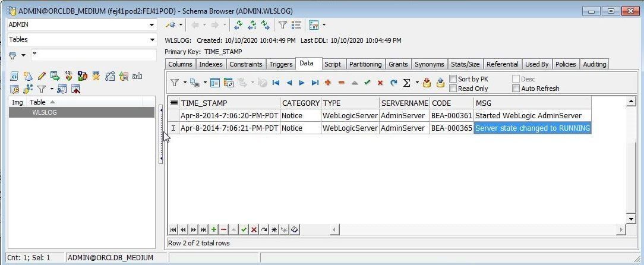Click the Table column header in object list
644x265 pixels.
point(85,102)
